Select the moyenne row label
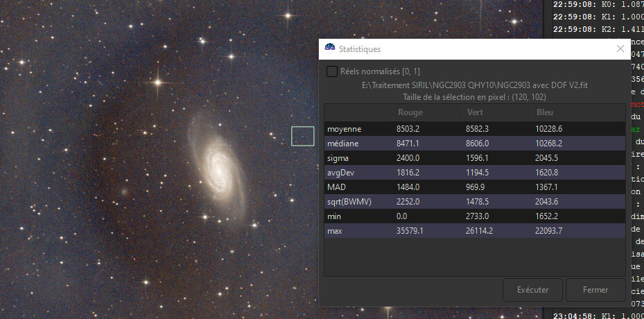 pos(344,129)
